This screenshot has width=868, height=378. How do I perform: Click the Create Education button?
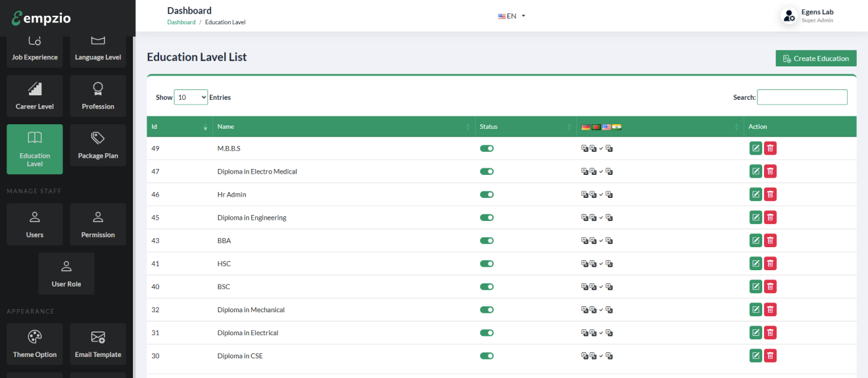(816, 59)
